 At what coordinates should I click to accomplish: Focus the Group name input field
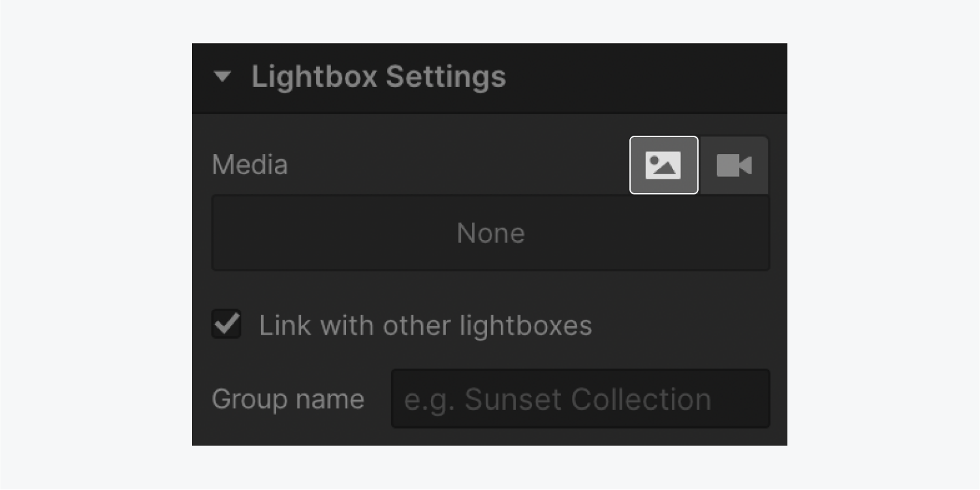[580, 399]
